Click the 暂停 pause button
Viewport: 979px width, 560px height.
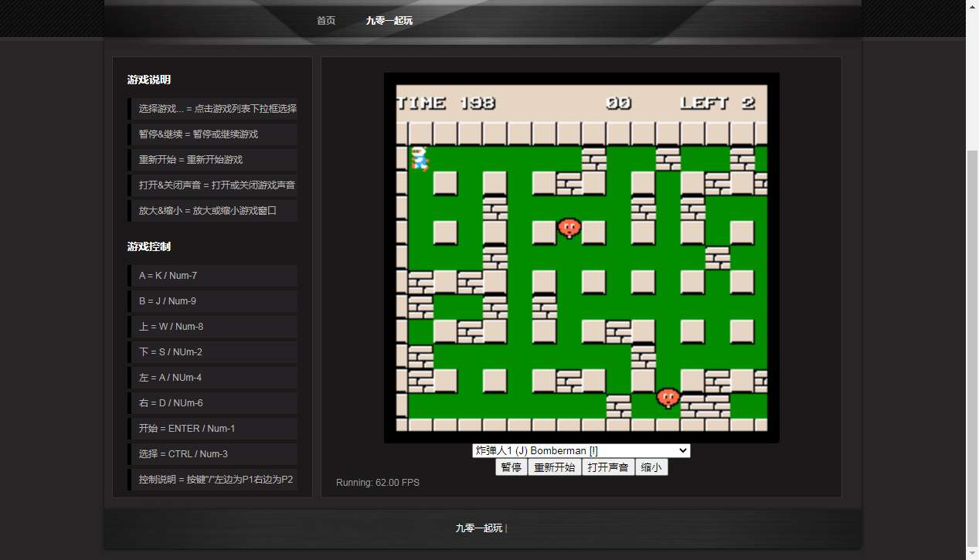512,467
